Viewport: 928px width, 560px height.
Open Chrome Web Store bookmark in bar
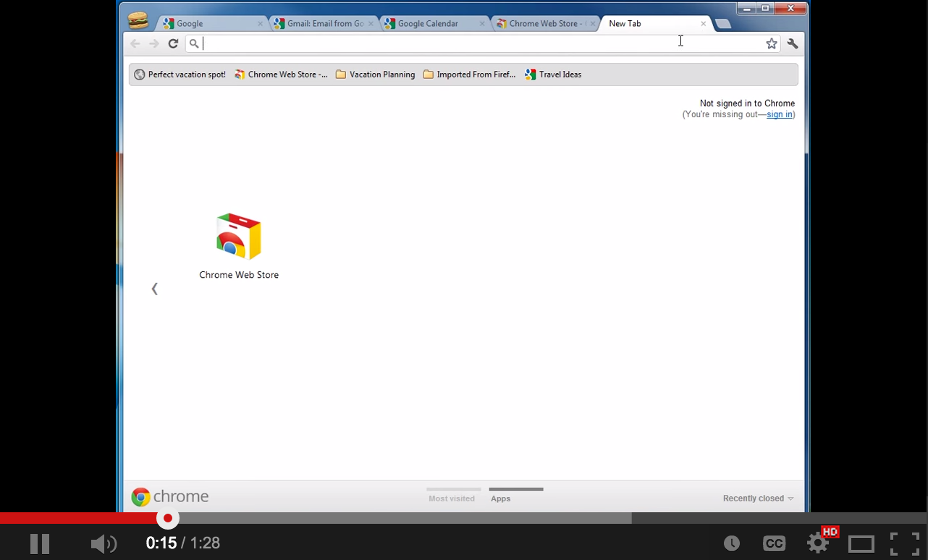click(x=281, y=75)
